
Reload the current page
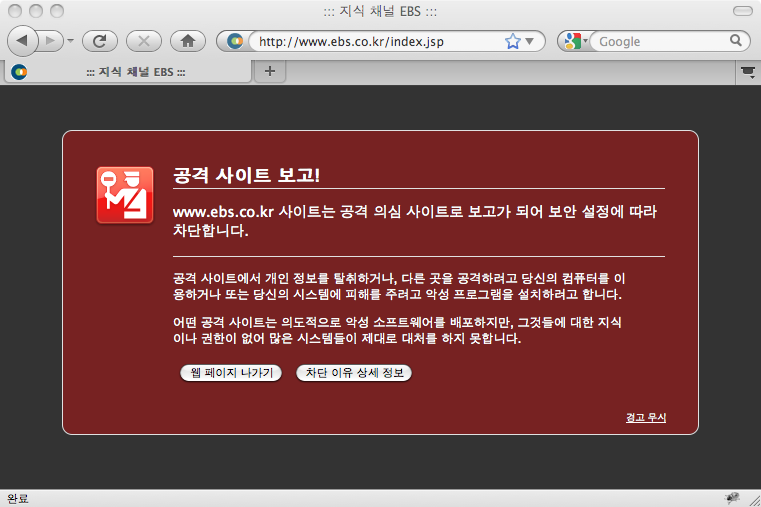click(x=99, y=41)
